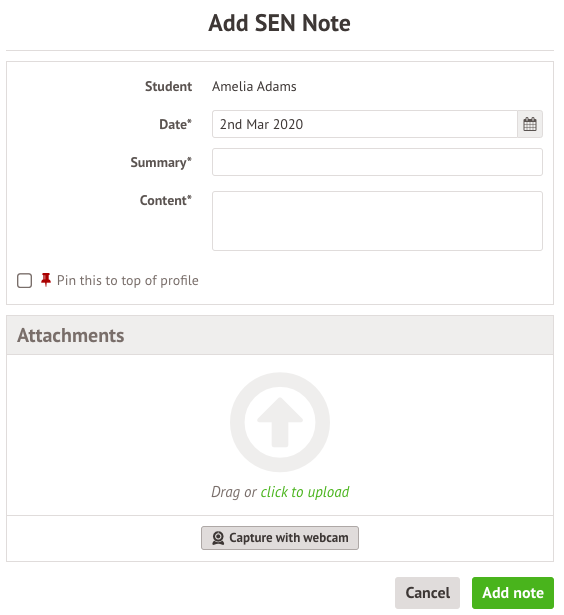Click the large upload arrow icon
Viewport: 564px width, 615px height.
click(x=280, y=422)
